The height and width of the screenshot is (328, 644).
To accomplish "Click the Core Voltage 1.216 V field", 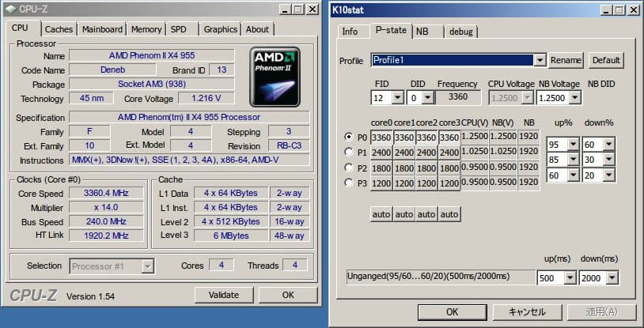I will click(x=206, y=98).
